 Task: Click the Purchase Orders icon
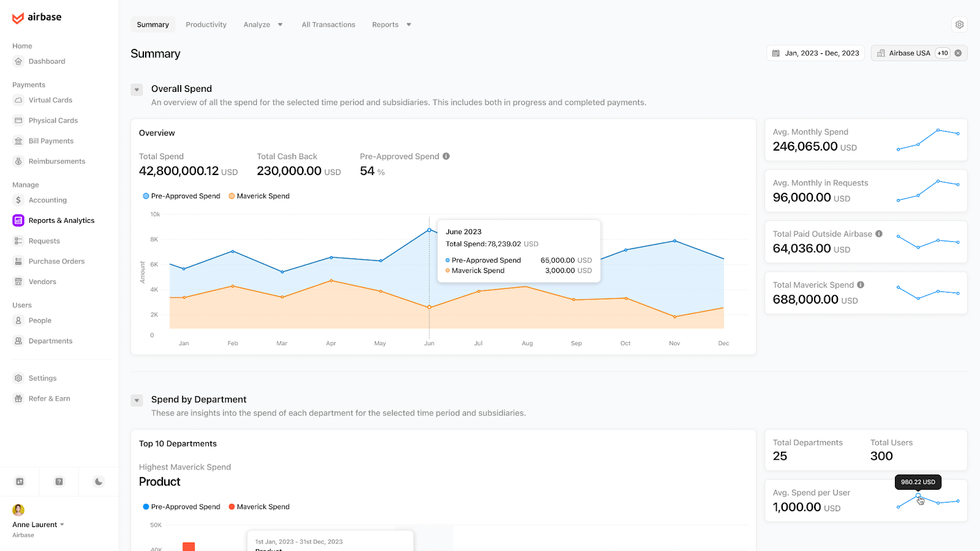click(x=18, y=261)
